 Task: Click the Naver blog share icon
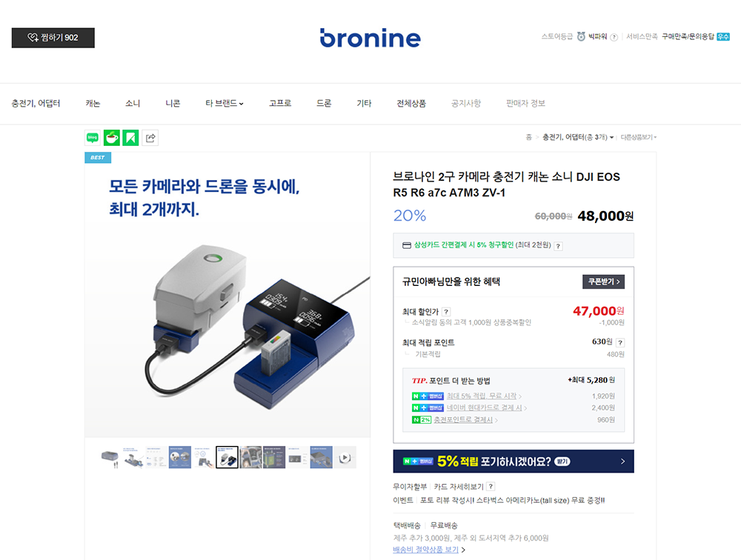[93, 138]
